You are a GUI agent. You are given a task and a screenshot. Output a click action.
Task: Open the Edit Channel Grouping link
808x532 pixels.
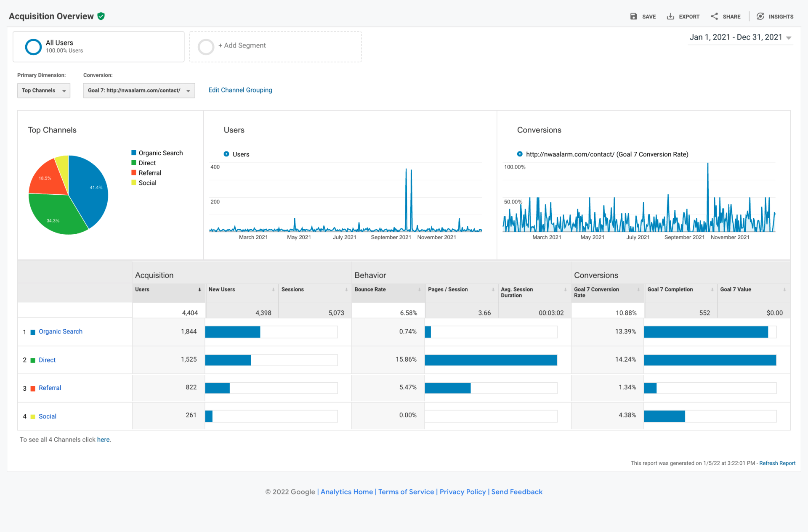240,90
